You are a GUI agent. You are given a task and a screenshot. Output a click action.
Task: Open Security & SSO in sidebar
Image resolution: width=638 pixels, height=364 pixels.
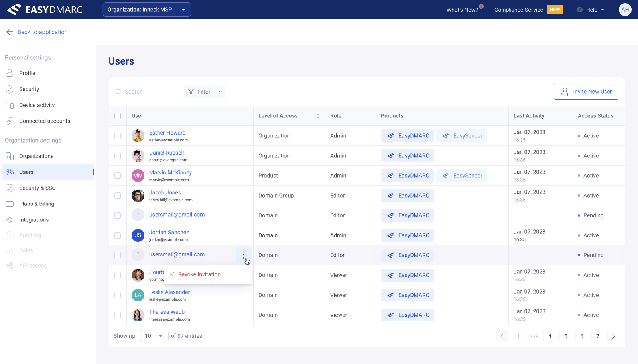click(48, 188)
